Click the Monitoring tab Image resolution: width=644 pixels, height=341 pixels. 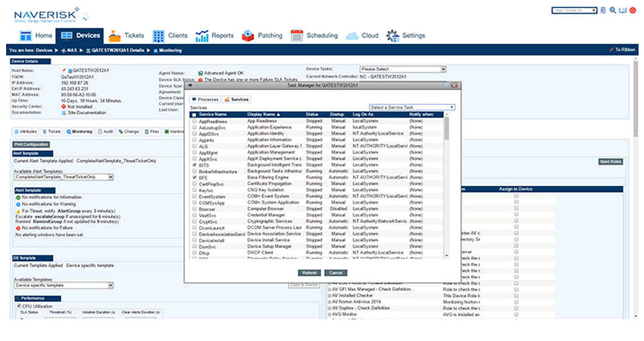click(x=79, y=132)
